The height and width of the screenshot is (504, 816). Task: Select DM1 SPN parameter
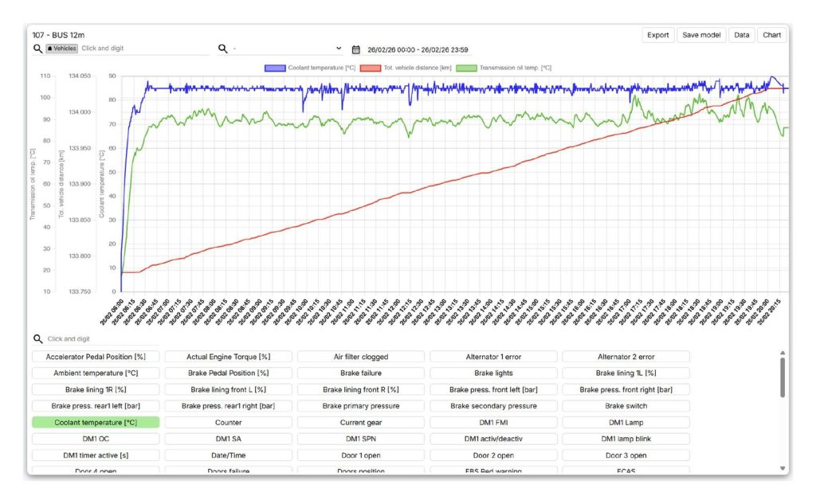361,439
